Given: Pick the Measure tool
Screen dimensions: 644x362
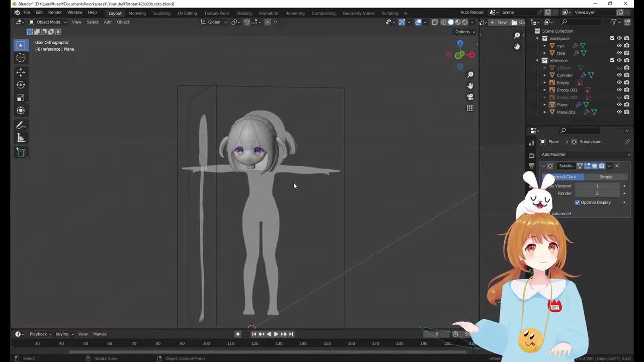Looking at the screenshot, I should 21,138.
